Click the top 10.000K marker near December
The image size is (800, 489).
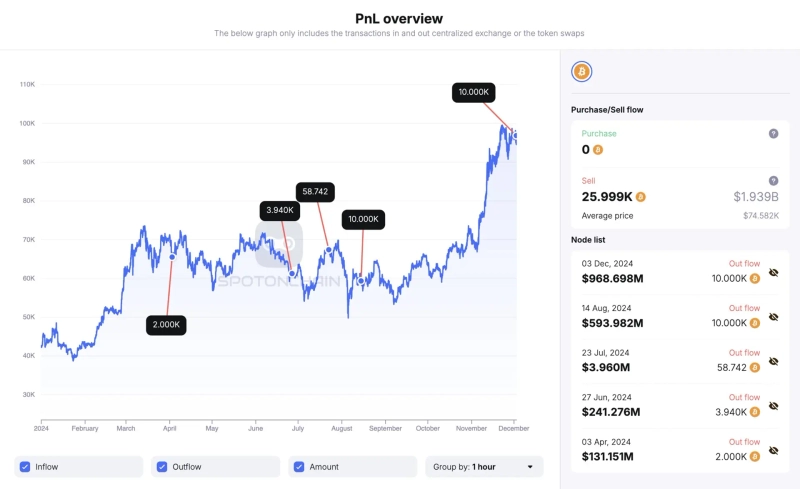click(474, 92)
